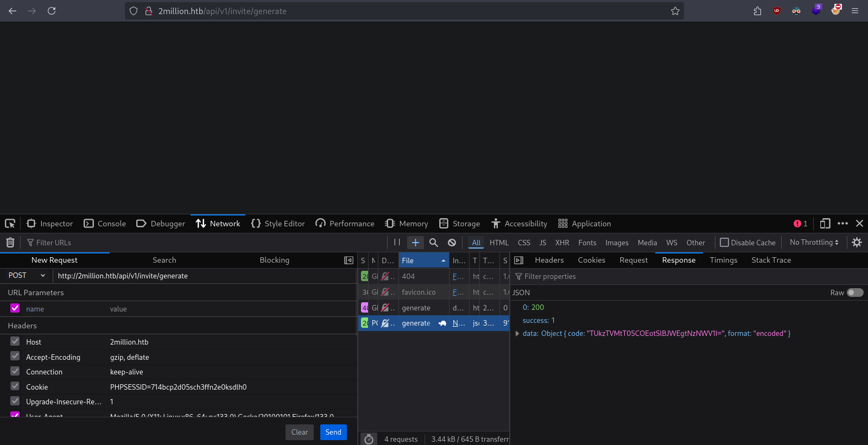
Task: Filter requests by XHR type
Action: click(562, 243)
